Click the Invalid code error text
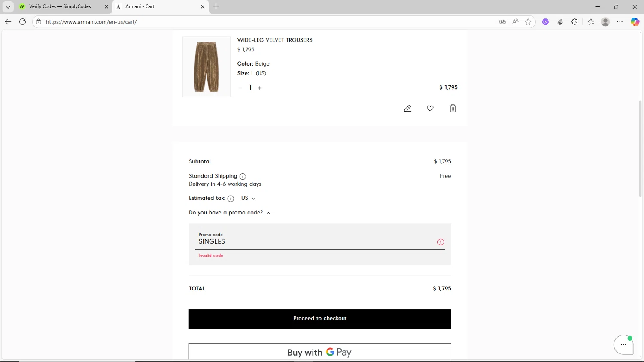Screen dimensions: 644x362 211,256
